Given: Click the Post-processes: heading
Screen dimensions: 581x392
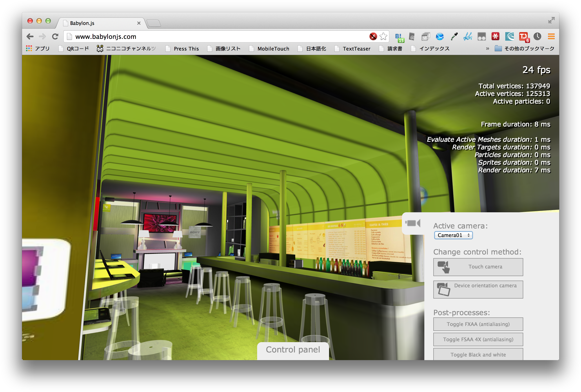Looking at the screenshot, I should click(x=461, y=312).
